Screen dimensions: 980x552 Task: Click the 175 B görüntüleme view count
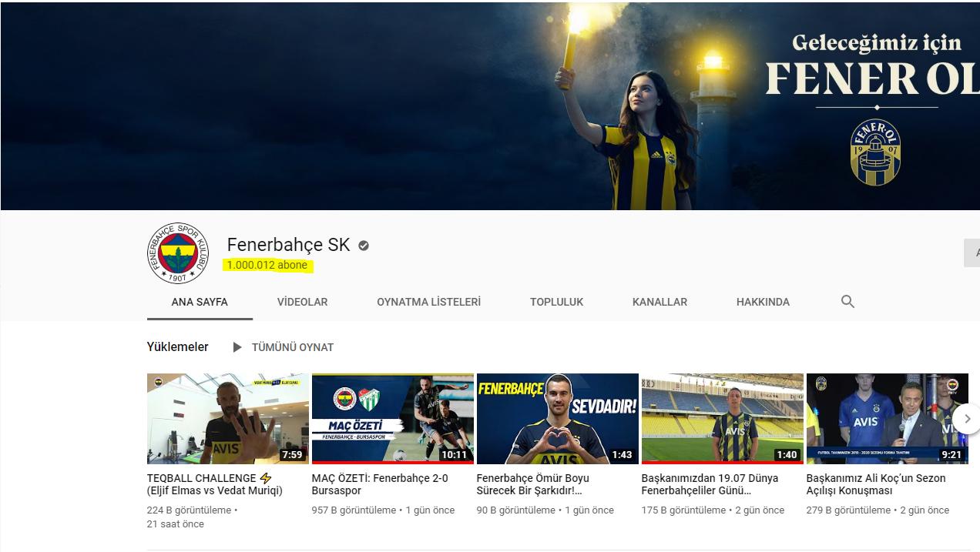(683, 510)
